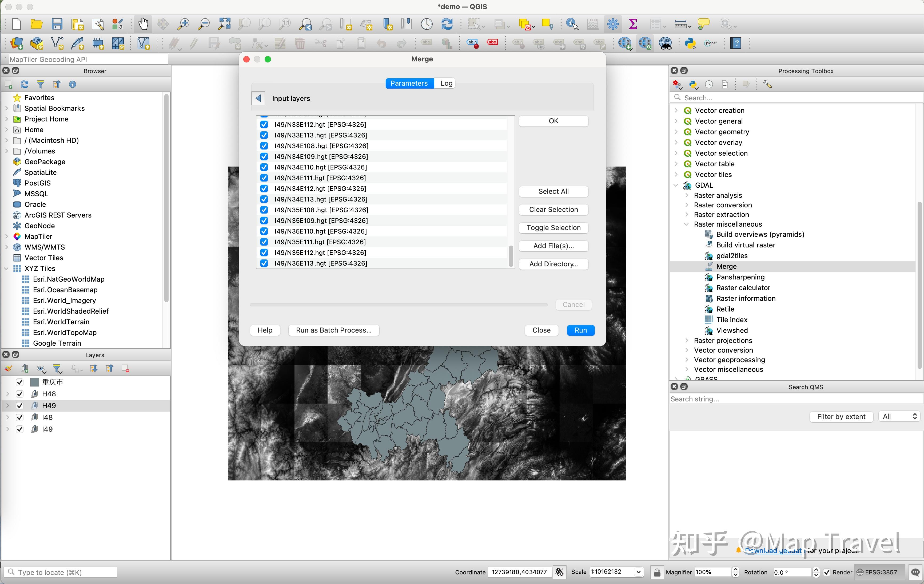Uncheck the I49/N34E108.hgt input layer
Screen dimensions: 924x584
coord(264,146)
